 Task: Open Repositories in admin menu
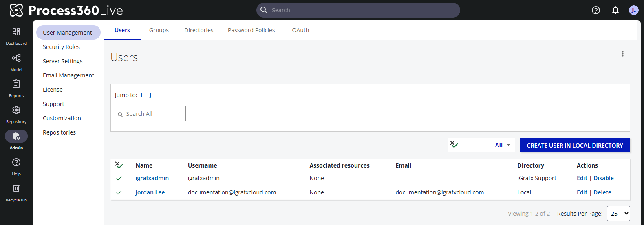[59, 132]
